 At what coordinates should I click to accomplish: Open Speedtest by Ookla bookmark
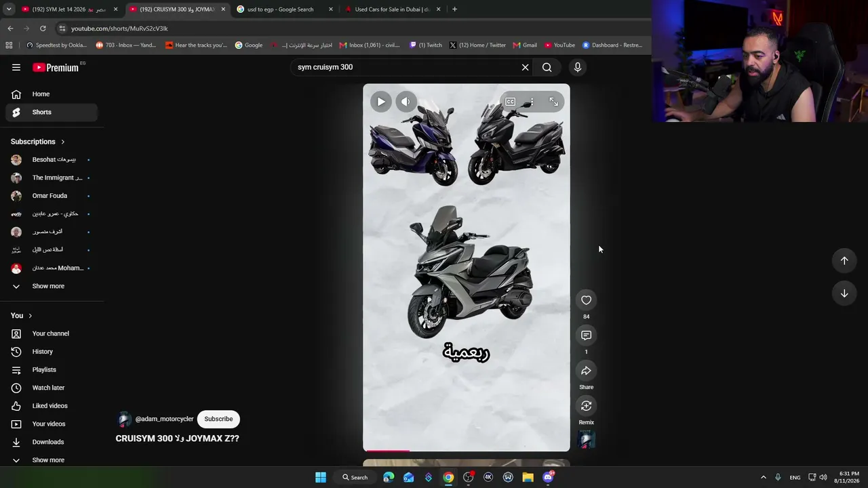[x=56, y=45]
